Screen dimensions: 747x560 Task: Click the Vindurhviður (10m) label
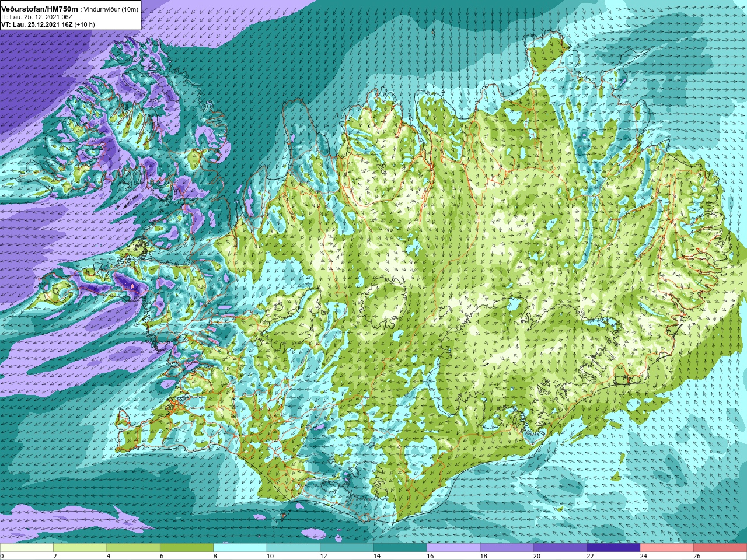tap(111, 9)
